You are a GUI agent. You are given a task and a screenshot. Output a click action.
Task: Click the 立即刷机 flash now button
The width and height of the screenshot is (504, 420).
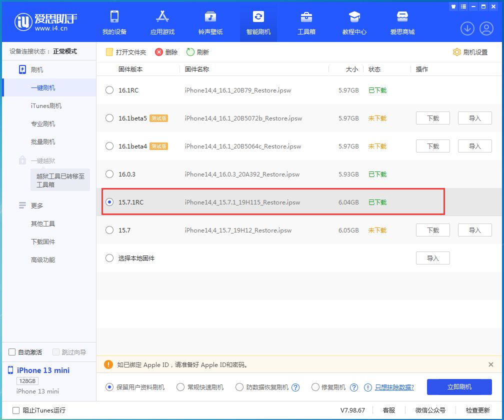459,387
